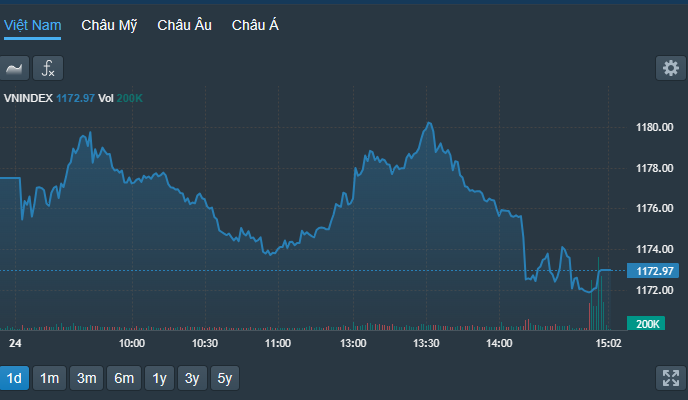Screen dimensions: 688x400
Task: Open the chart type icon
Action: tap(14, 68)
